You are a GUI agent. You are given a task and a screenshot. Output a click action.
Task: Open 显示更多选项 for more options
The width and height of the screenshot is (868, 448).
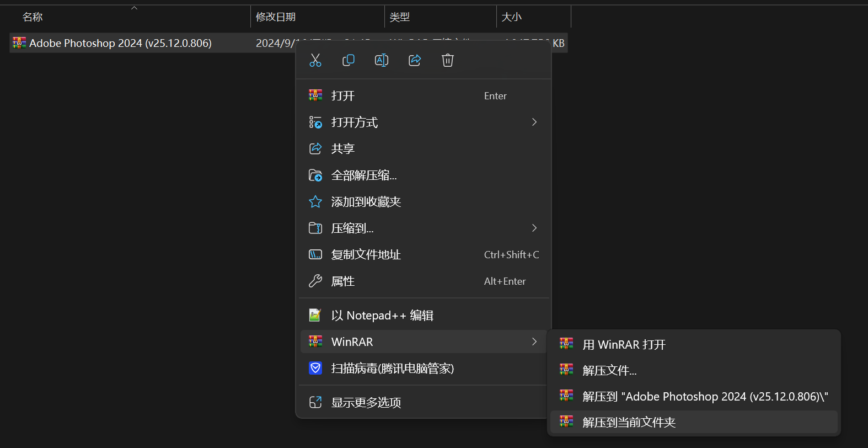click(366, 403)
